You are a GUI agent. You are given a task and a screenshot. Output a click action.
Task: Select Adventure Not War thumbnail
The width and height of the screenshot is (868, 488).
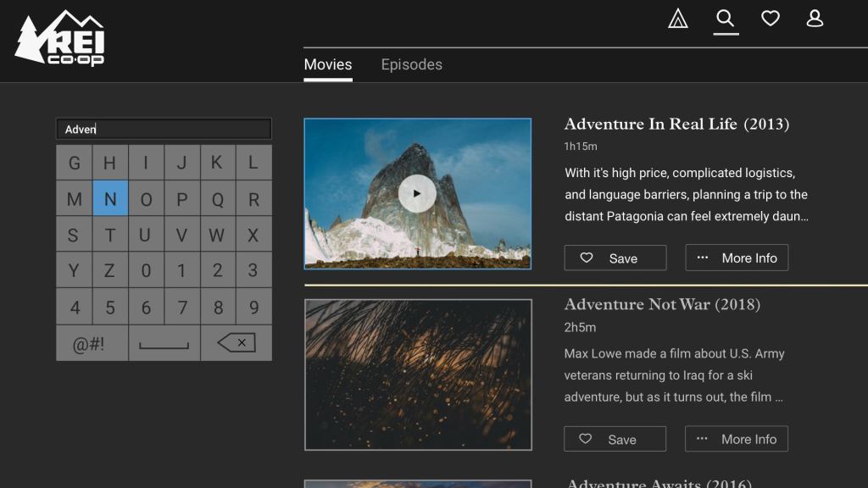[x=418, y=374]
